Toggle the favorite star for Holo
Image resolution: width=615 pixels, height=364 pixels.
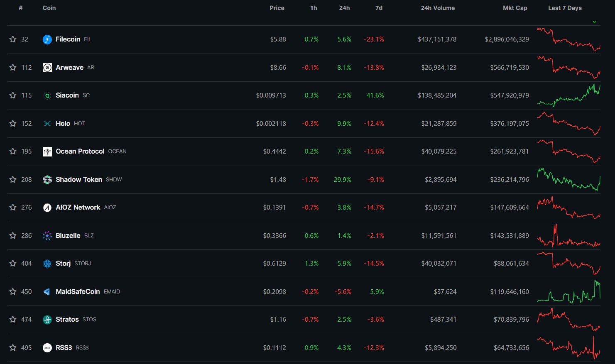[13, 123]
